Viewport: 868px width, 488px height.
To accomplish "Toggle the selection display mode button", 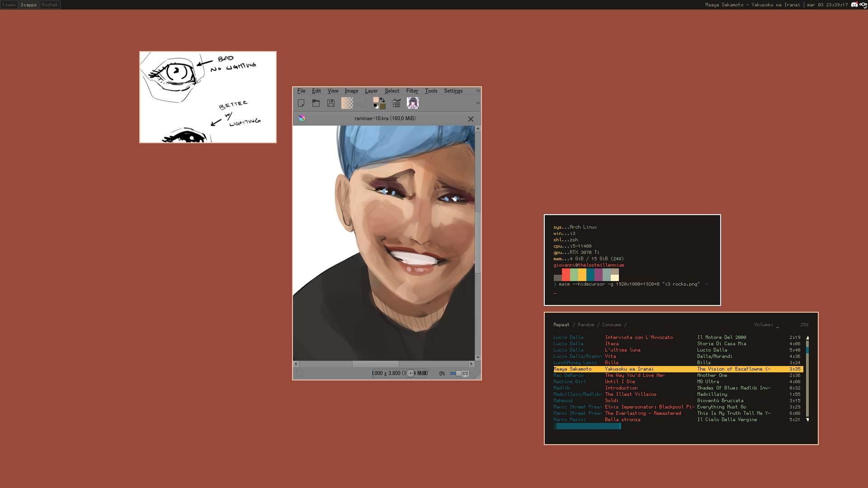I will [x=299, y=373].
